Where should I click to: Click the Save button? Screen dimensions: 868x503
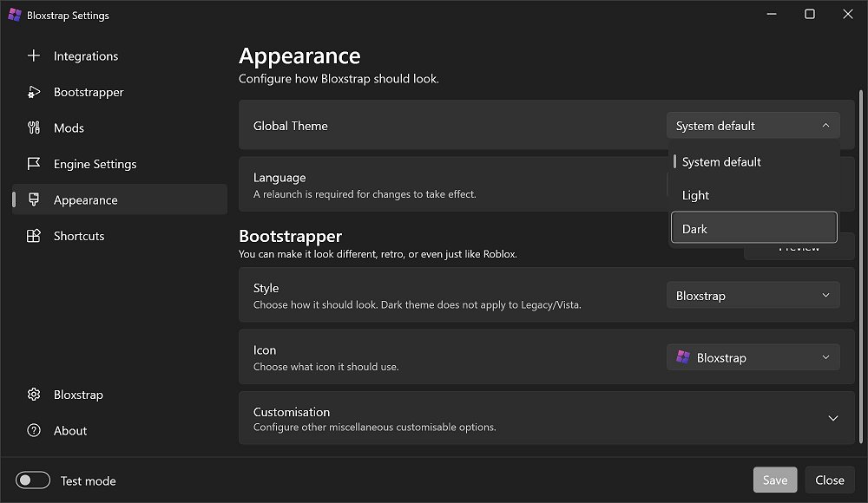[774, 480]
